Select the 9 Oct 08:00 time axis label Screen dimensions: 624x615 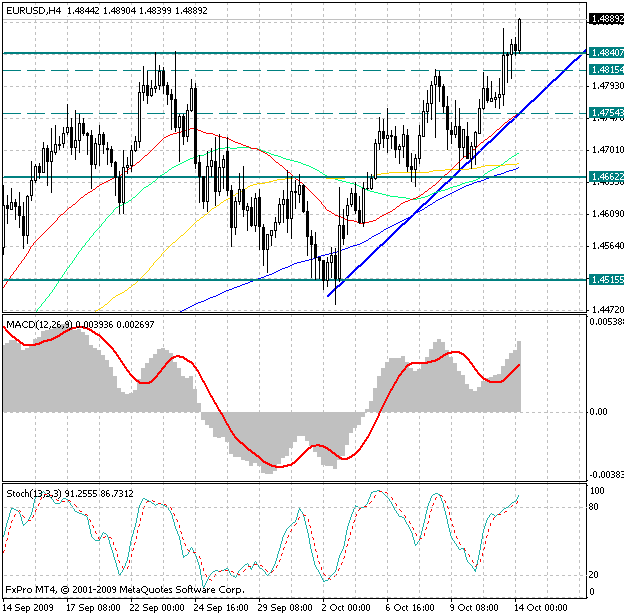(480, 607)
